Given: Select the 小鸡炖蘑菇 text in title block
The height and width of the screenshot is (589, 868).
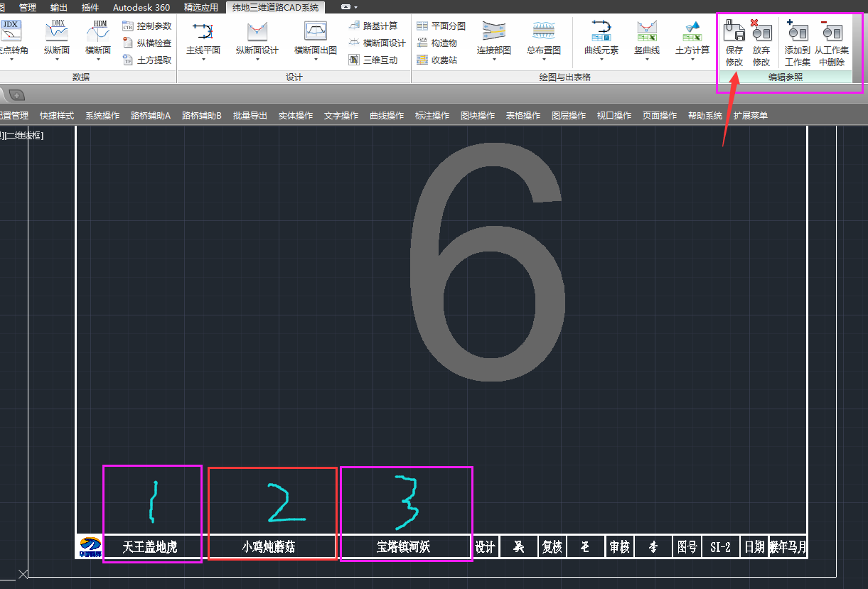Looking at the screenshot, I should tap(269, 547).
